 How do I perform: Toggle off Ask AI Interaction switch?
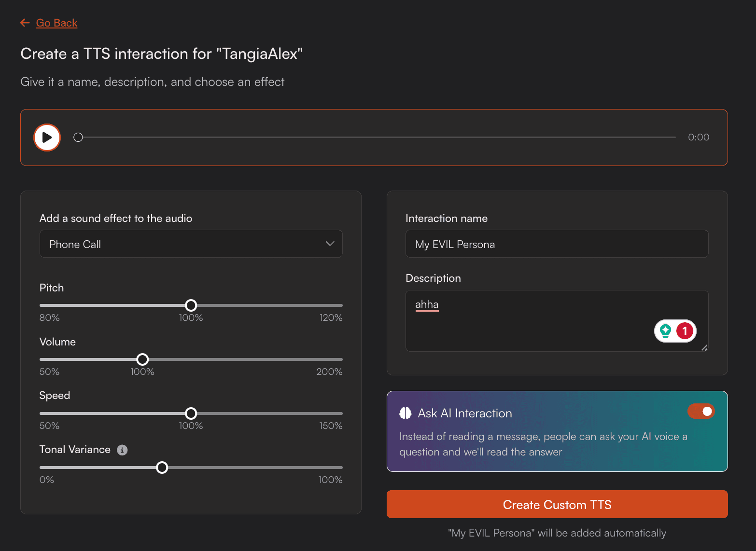701,412
